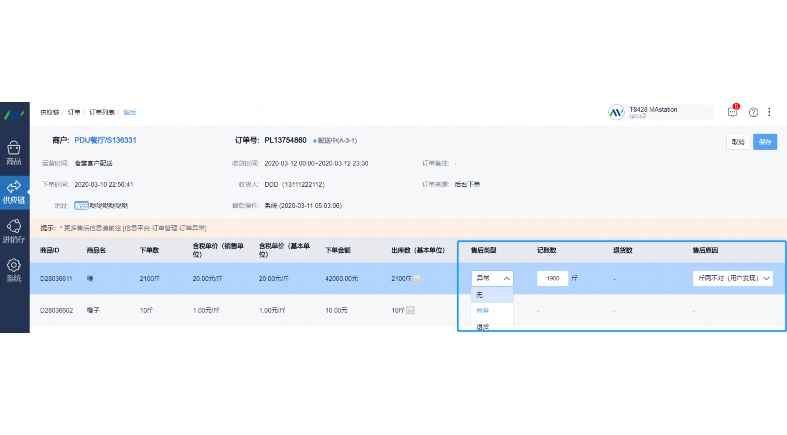The height and width of the screenshot is (435, 787).
Task: Open merchant link PDU餐厅/S136331
Action: tap(105, 140)
